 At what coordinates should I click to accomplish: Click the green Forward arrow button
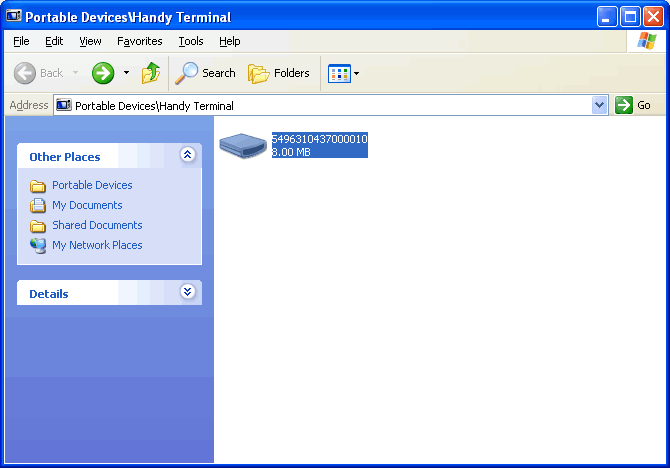point(103,73)
